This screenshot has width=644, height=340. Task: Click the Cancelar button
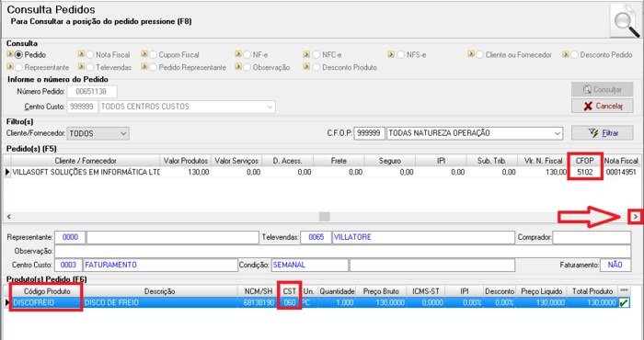[x=602, y=106]
